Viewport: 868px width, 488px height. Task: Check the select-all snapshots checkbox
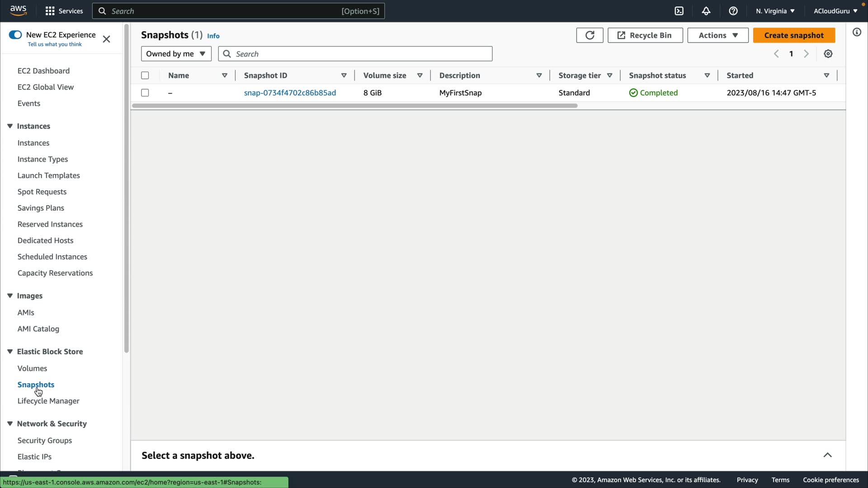point(145,75)
